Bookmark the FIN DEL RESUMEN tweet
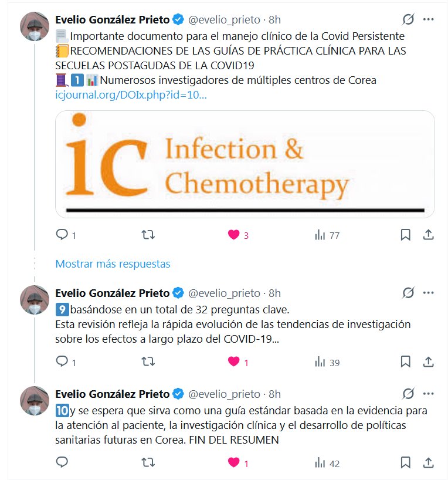Viewport: 448px width, 480px height. click(x=405, y=463)
